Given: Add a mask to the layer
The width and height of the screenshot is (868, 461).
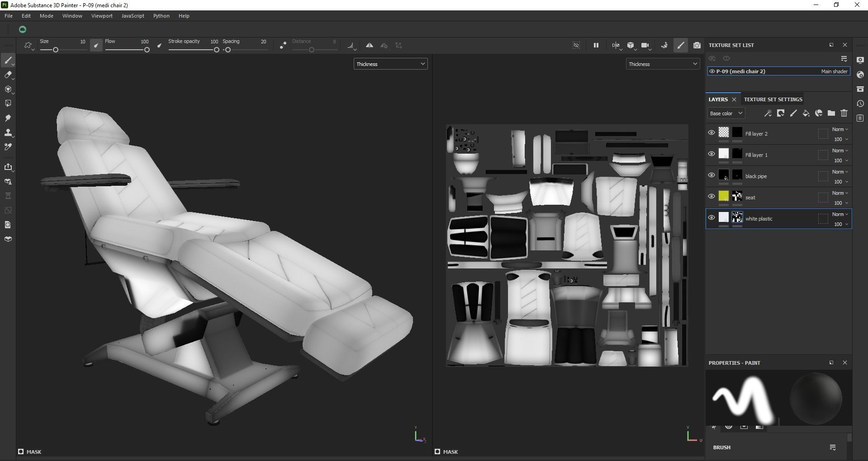Looking at the screenshot, I should click(x=781, y=113).
